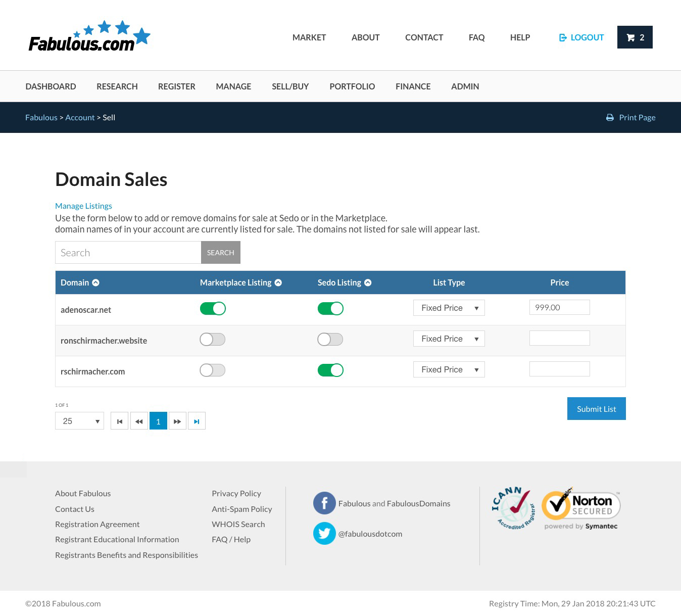Viewport: 681px width, 616px height.
Task: Open Manage Listings link
Action: (83, 206)
